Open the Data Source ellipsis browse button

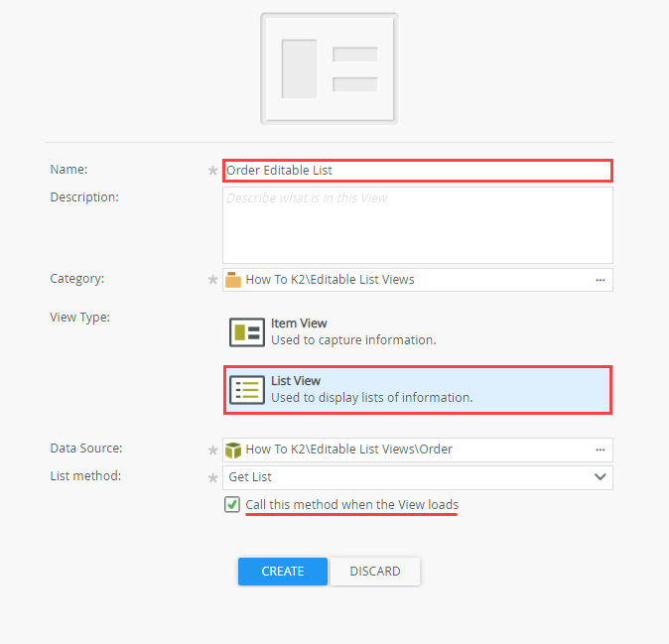(x=601, y=450)
